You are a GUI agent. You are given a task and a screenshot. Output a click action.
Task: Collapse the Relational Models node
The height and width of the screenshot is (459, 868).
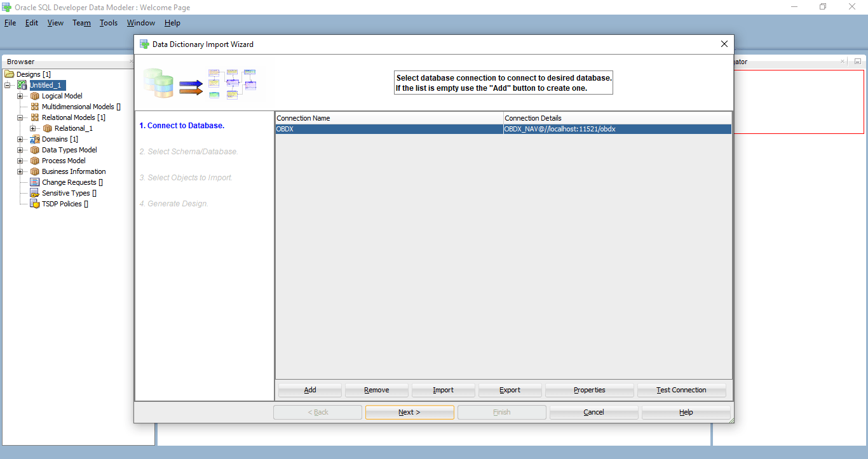[x=20, y=117]
